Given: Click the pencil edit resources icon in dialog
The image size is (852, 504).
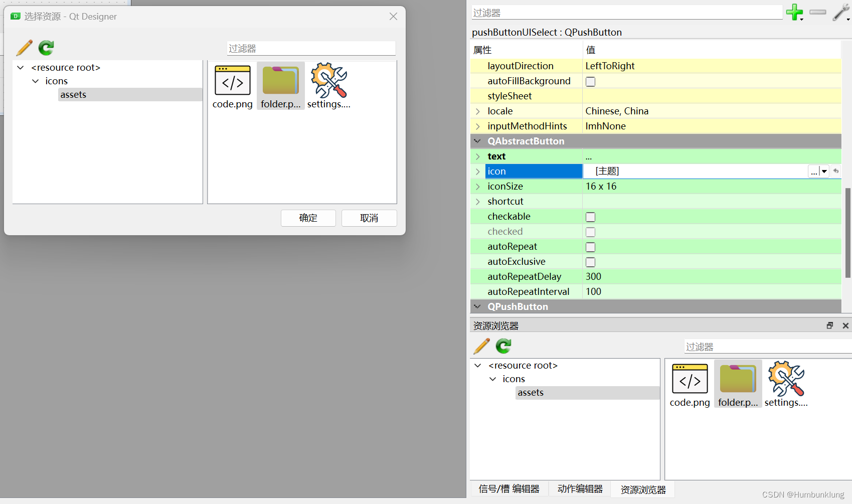Looking at the screenshot, I should (x=24, y=48).
